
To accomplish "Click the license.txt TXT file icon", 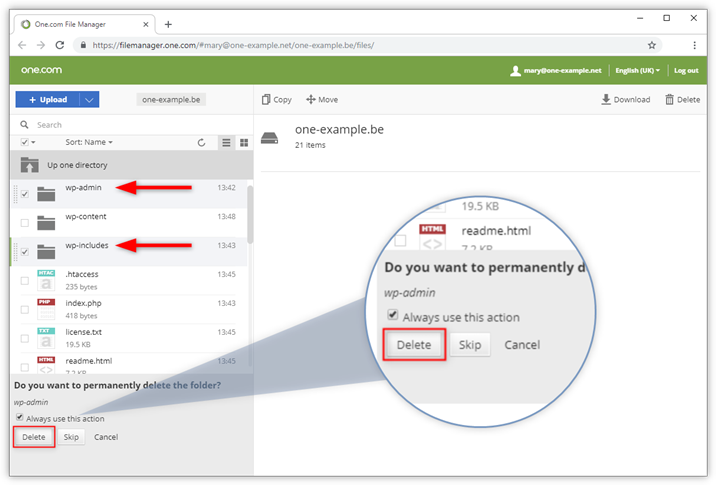I will click(46, 338).
